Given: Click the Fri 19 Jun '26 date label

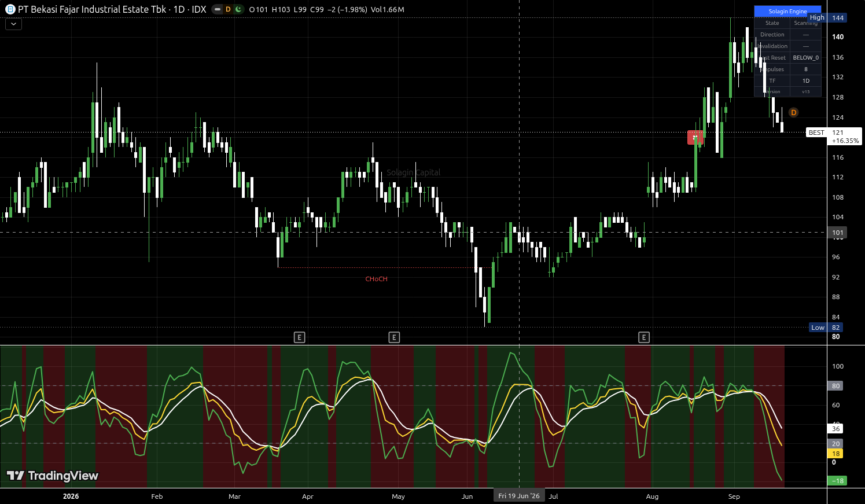Looking at the screenshot, I should click(x=519, y=496).
